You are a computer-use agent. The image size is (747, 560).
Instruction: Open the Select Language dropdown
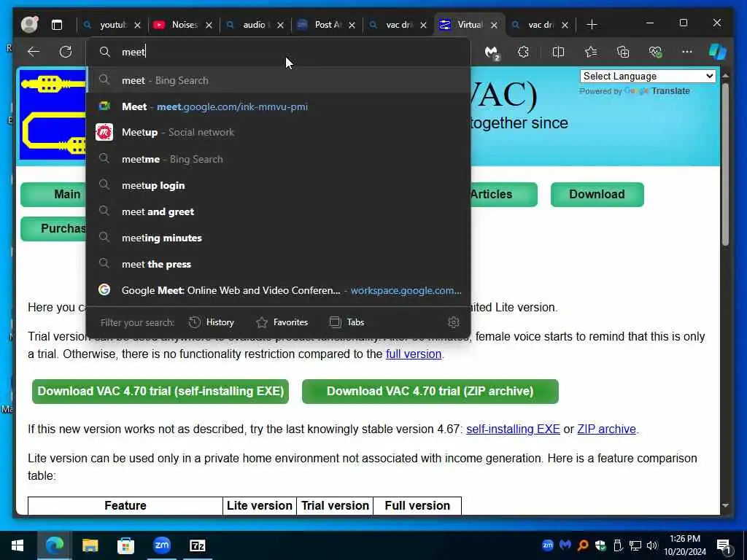648,76
